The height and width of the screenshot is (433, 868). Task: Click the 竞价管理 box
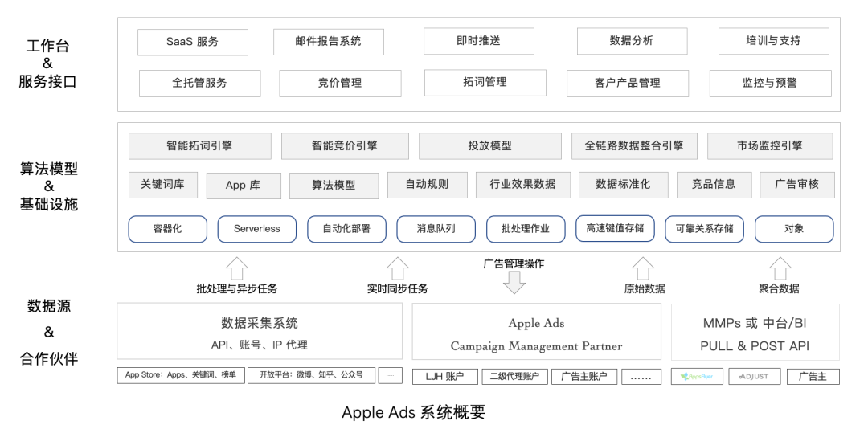[x=341, y=84]
